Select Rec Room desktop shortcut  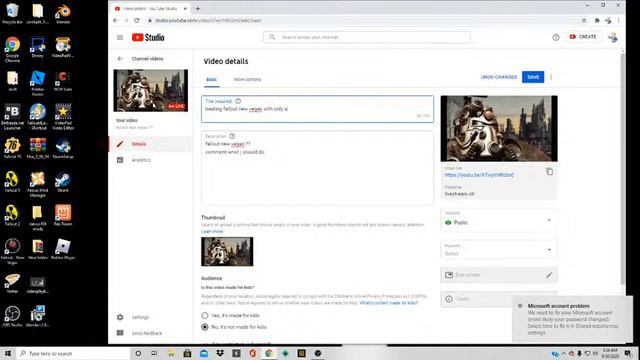(x=63, y=216)
